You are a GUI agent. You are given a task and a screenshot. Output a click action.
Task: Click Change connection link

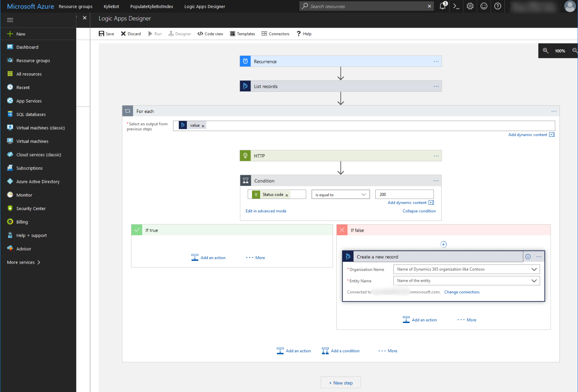point(462,292)
